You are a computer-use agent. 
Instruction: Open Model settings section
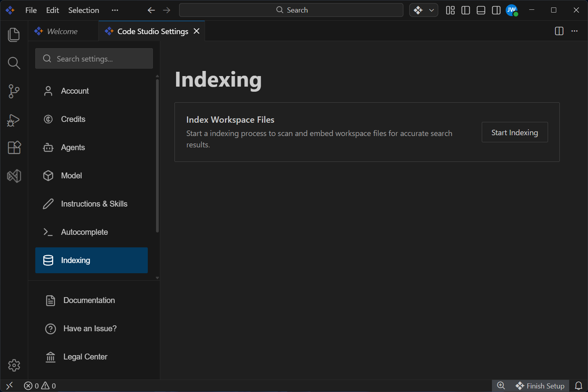coord(91,176)
